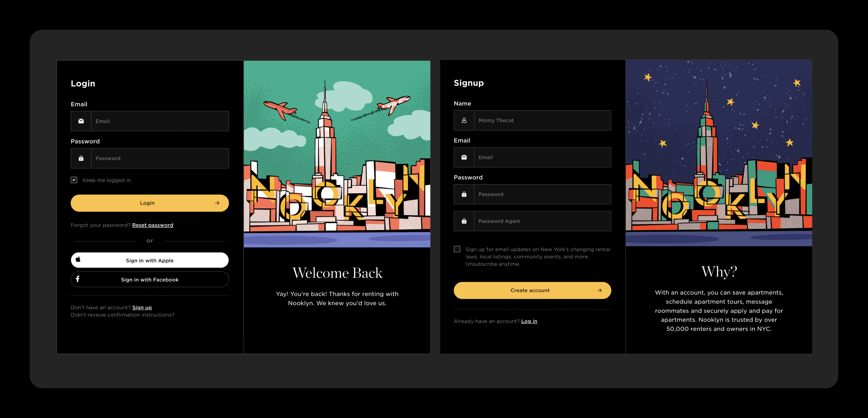Click the lock icon in Login password field

point(81,158)
